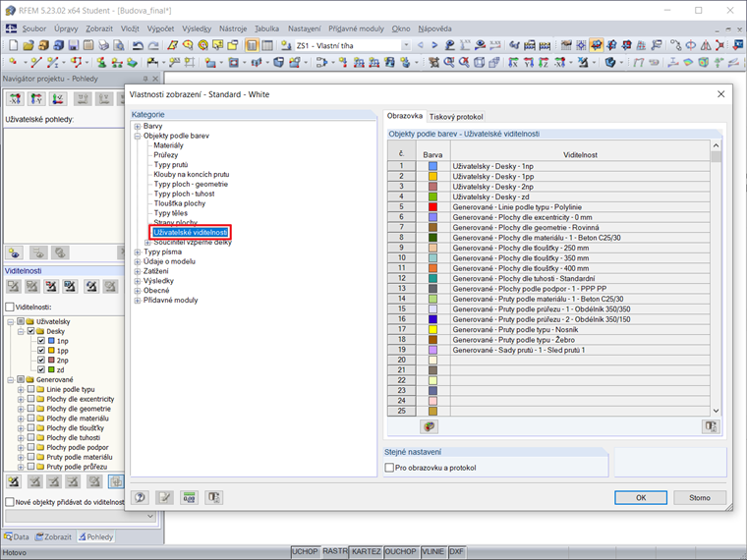This screenshot has height=560, width=747.
Task: Click the X-axis view icon in navigator
Action: tap(15, 99)
